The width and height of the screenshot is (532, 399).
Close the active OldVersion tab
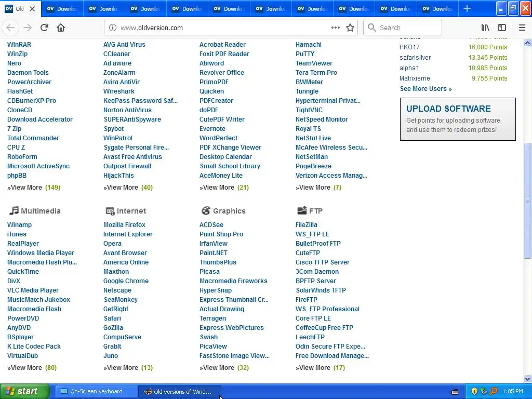click(32, 9)
